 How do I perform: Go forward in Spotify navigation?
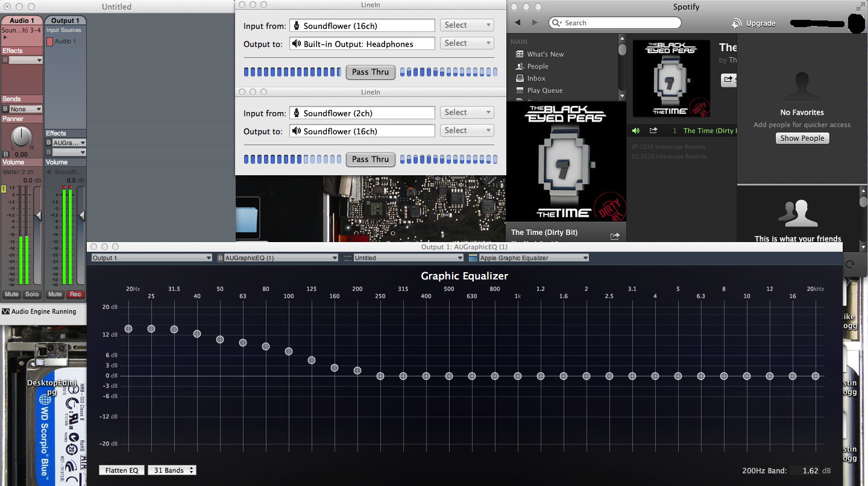[x=535, y=23]
